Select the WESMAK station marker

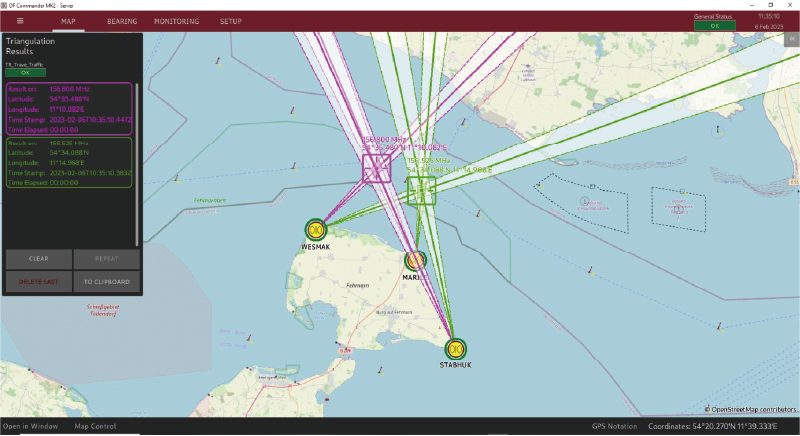[x=316, y=229]
